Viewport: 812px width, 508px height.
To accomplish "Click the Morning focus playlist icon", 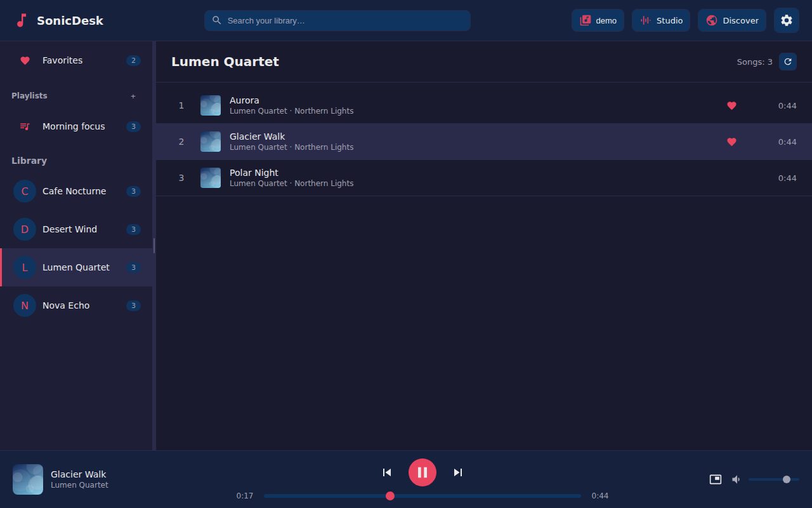I will pyautogui.click(x=25, y=126).
